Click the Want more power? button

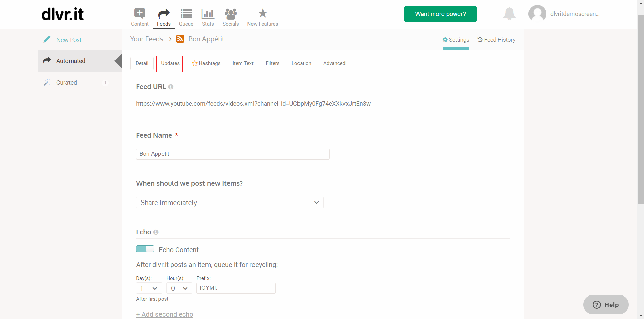pyautogui.click(x=440, y=14)
